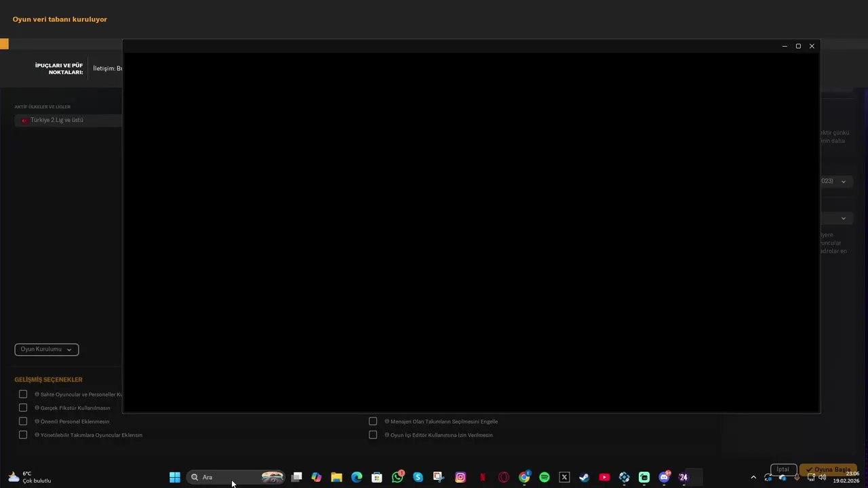Enable Sahte Oyuncular ve Personeller checkbox
Viewport: 868px width, 488px height.
pos(23,394)
